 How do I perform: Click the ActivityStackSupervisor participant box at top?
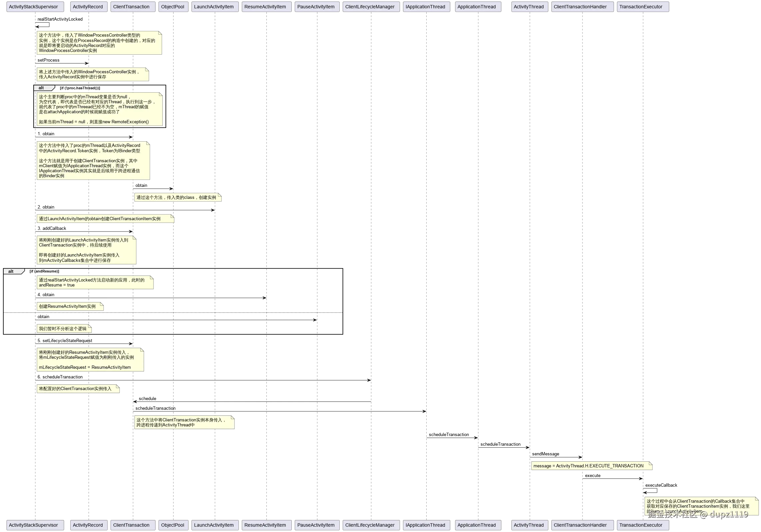click(x=34, y=6)
